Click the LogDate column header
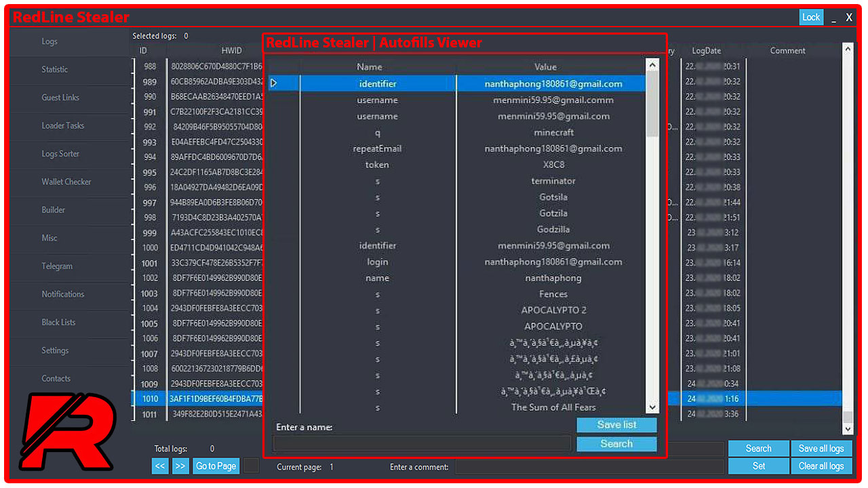The width and height of the screenshot is (868, 488). pos(707,51)
